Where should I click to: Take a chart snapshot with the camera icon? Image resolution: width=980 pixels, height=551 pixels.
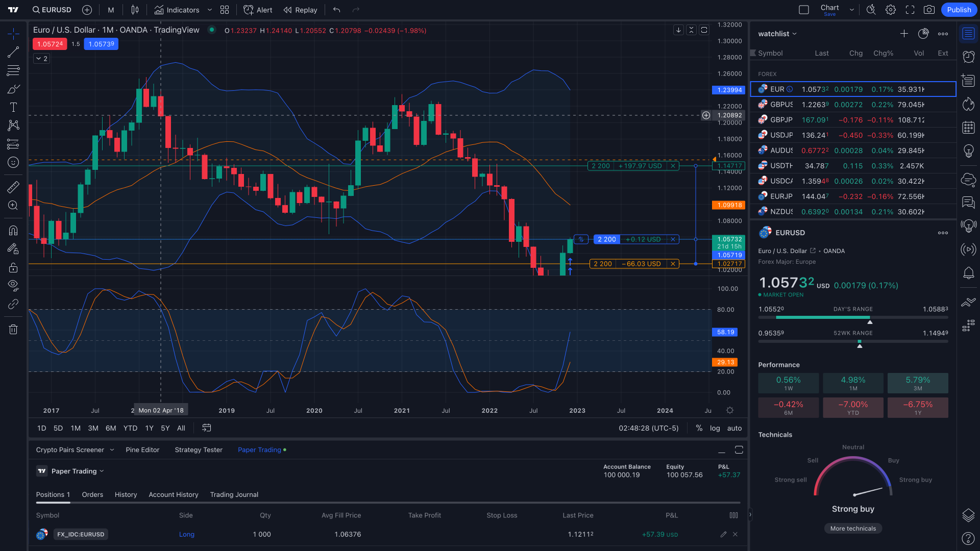coord(928,10)
